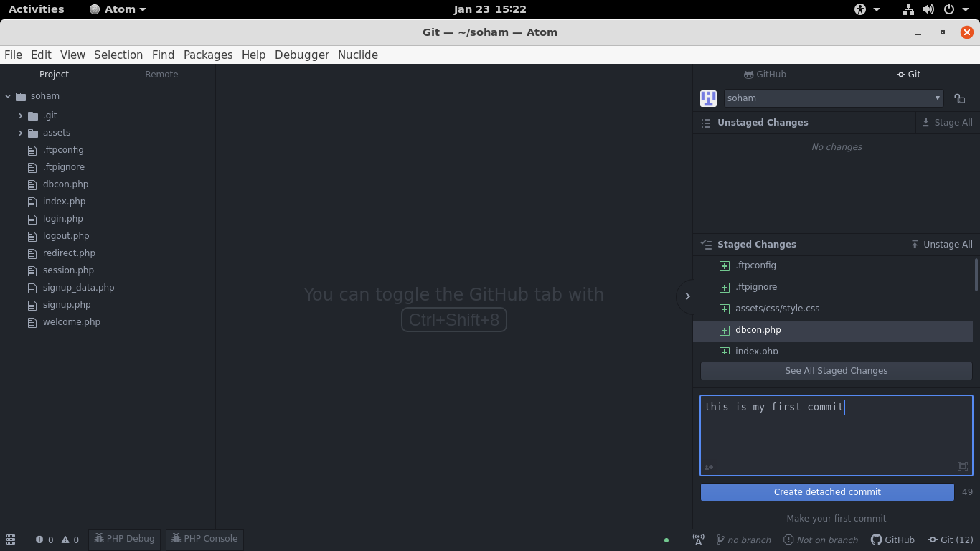Select logout.php in the project tree
Screen dimensions: 980x551
66,236
